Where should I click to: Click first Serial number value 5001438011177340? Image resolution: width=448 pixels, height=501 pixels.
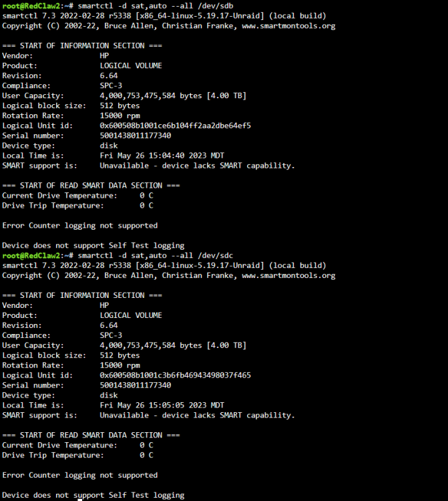(x=136, y=136)
